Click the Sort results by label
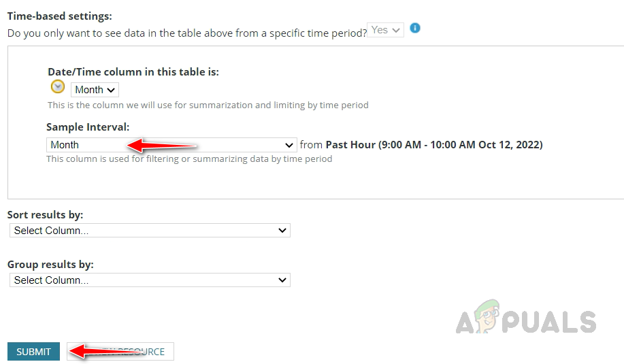 pyautogui.click(x=45, y=215)
